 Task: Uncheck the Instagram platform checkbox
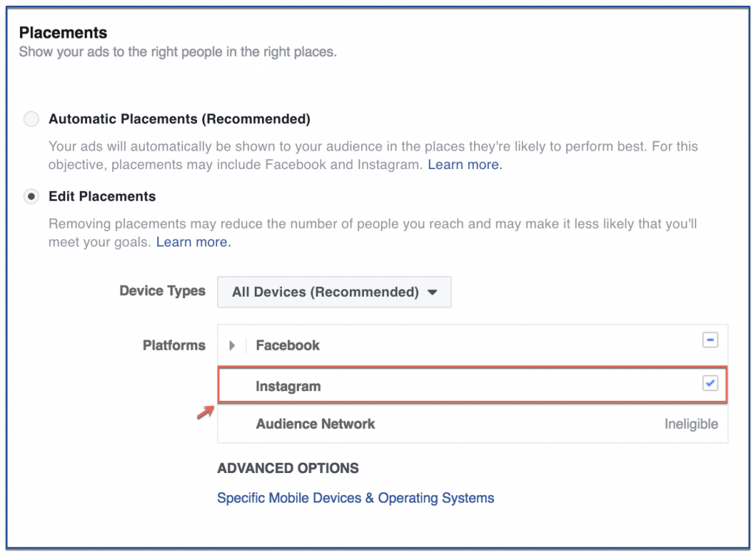click(709, 384)
